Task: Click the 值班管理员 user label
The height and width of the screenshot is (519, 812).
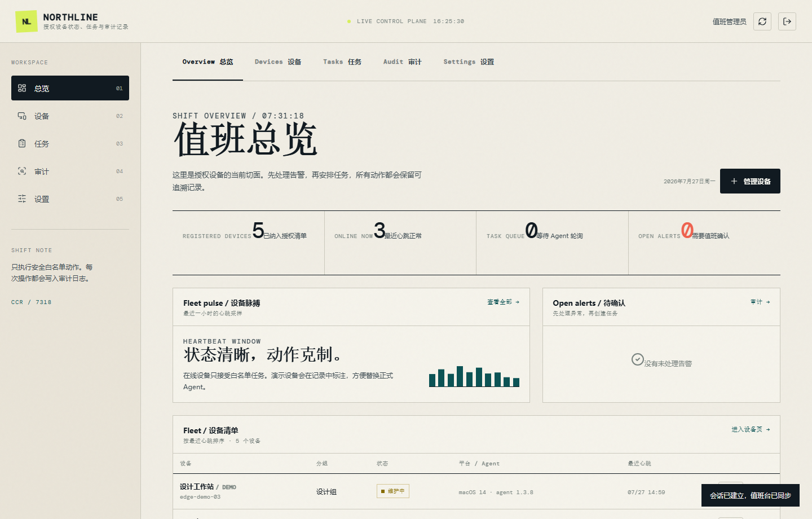Action: coord(729,21)
